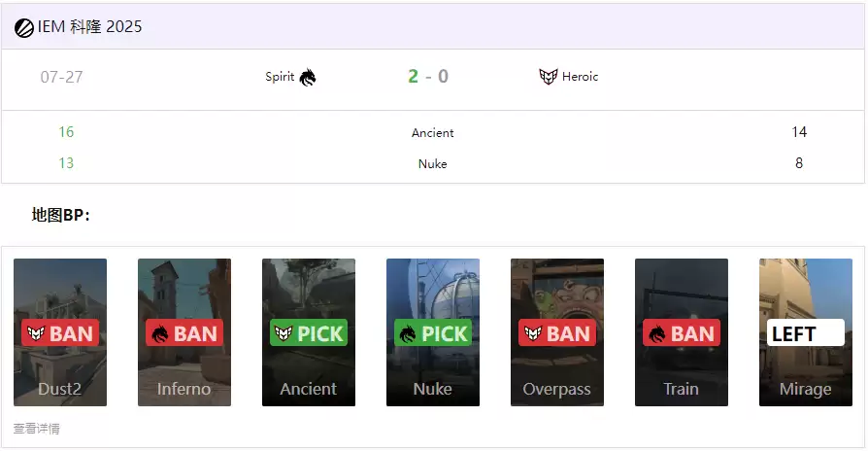868x451 pixels.
Task: Click the LEFT badge on the Mirage card
Action: pos(805,333)
